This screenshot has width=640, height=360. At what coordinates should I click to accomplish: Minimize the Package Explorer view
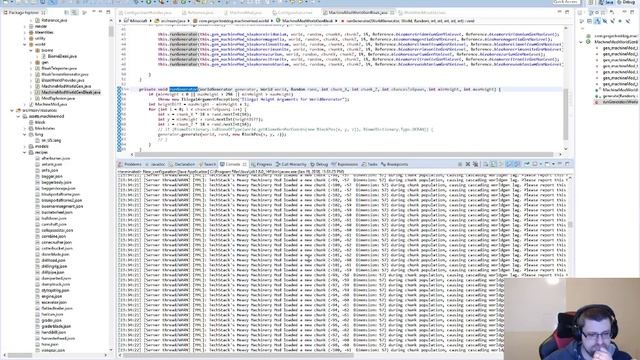(x=100, y=12)
